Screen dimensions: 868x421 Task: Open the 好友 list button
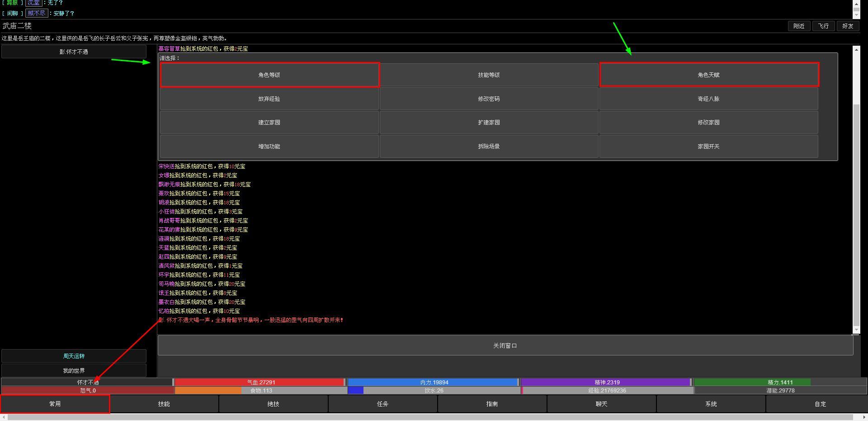(848, 26)
